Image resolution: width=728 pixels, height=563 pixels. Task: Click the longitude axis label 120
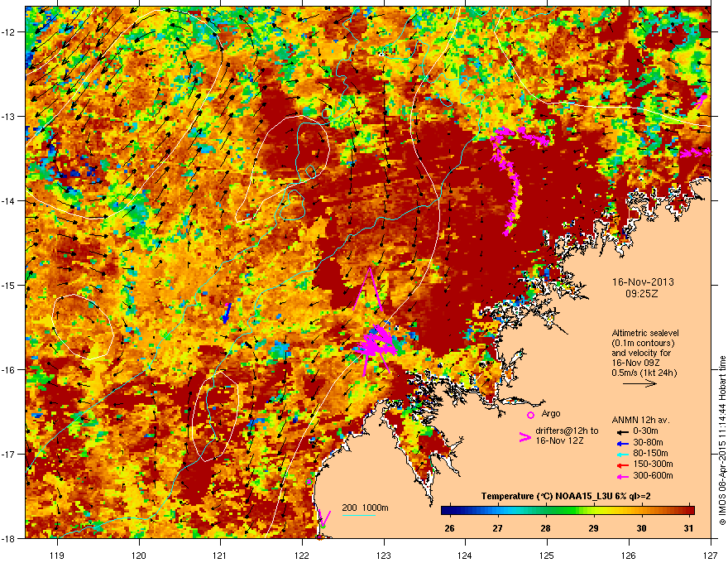[x=139, y=555]
